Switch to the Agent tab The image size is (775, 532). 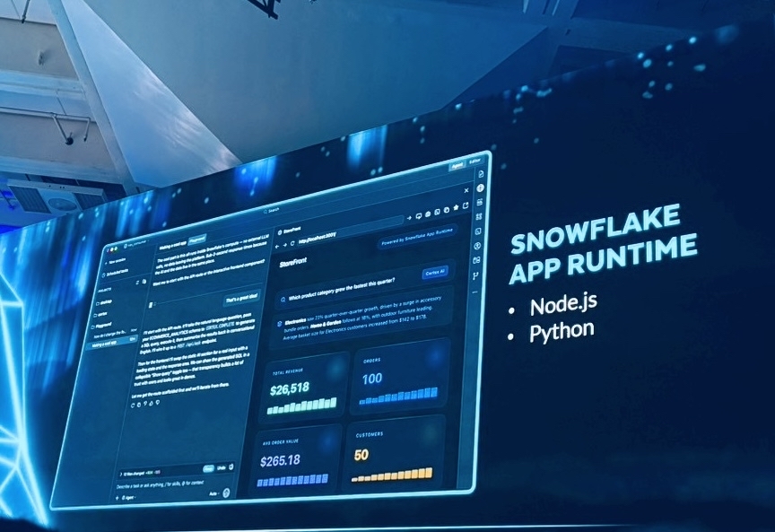(457, 166)
